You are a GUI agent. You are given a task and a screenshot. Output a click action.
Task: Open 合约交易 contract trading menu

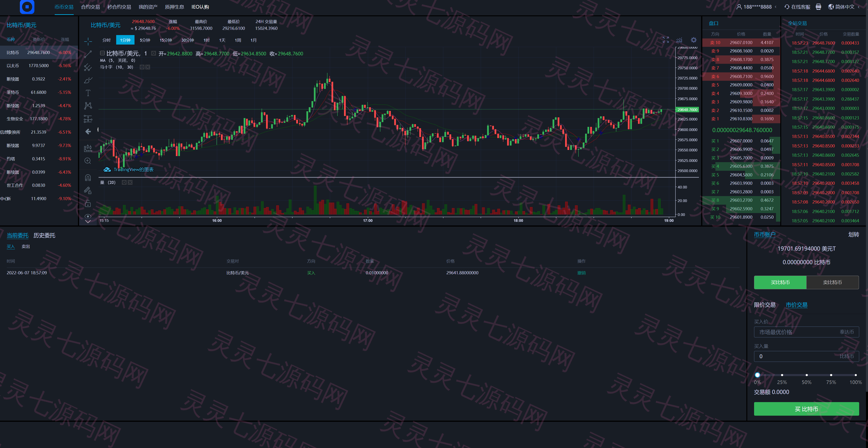tap(90, 7)
